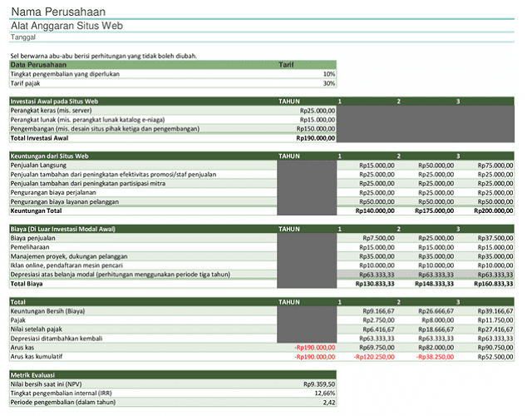This screenshot has height=416, width=532.
Task: Click the 'Tingkat pengembalian yang diperlukan' label
Action: (65, 74)
